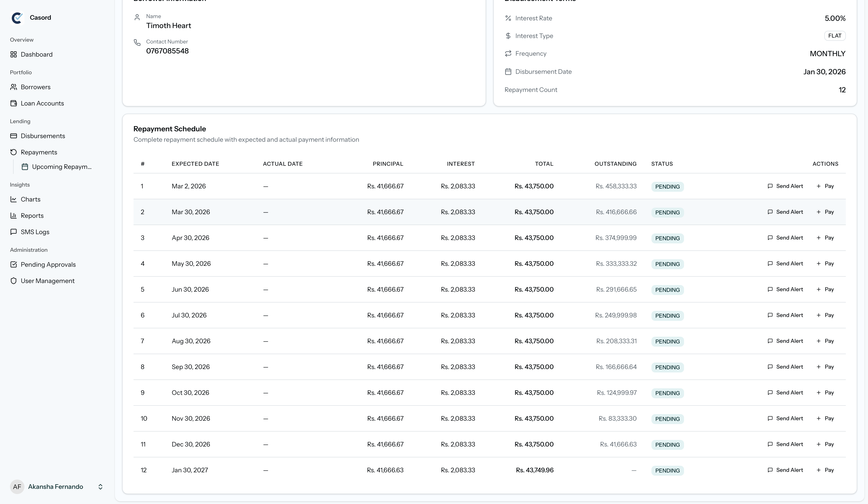This screenshot has height=504, width=868.
Task: Click the User Management shield icon
Action: tap(13, 281)
